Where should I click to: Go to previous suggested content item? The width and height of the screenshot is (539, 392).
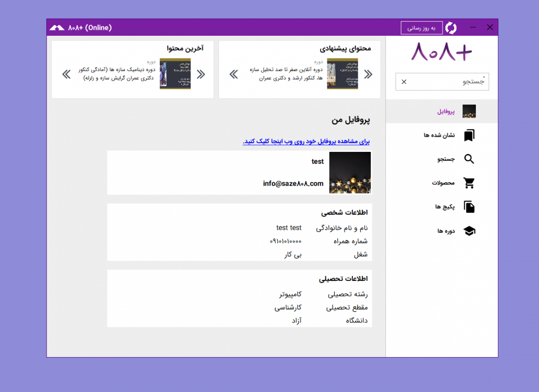click(x=368, y=74)
